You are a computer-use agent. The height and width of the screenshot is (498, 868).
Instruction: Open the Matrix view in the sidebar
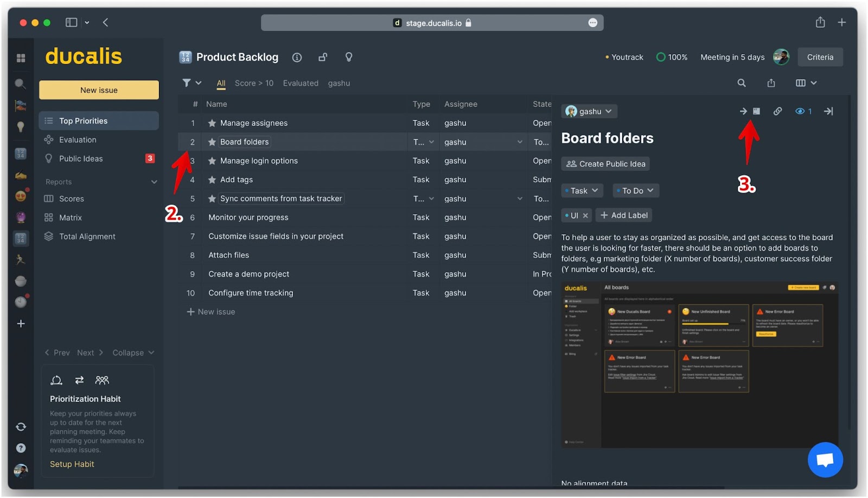click(49, 217)
